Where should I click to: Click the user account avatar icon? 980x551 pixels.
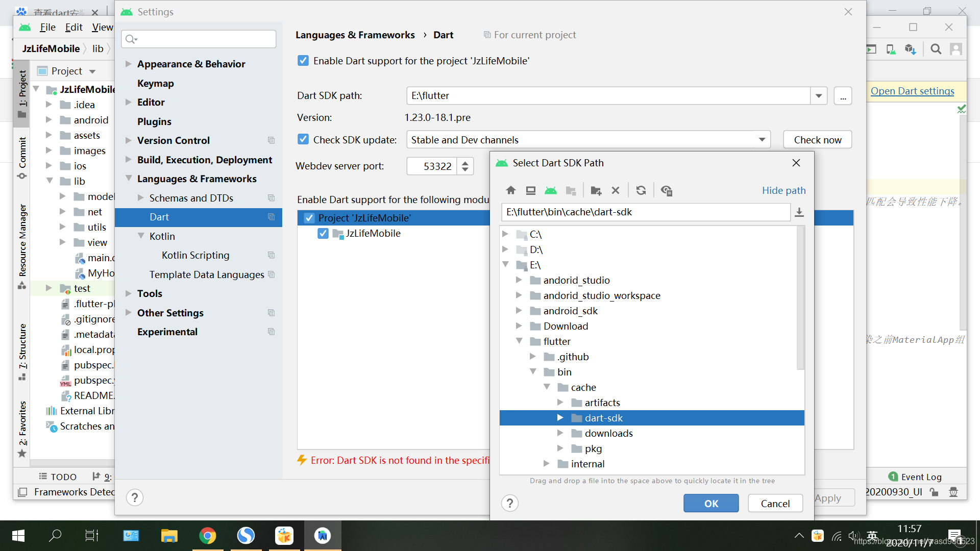pyautogui.click(x=955, y=49)
